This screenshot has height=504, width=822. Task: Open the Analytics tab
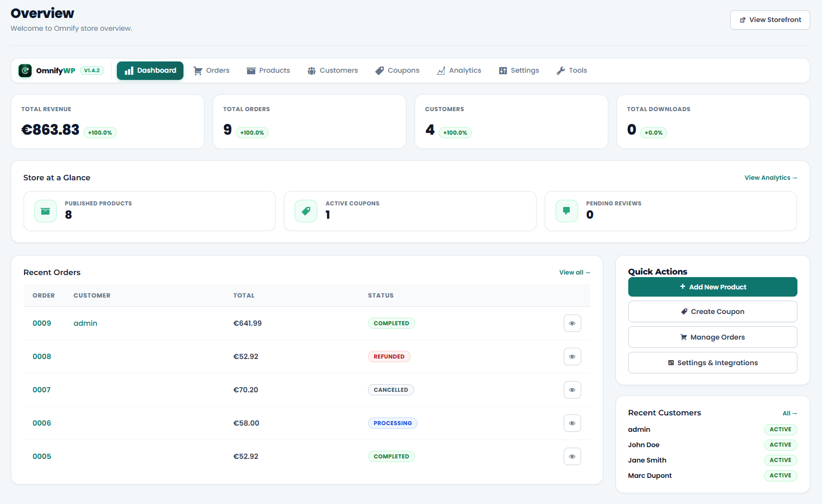[459, 71]
